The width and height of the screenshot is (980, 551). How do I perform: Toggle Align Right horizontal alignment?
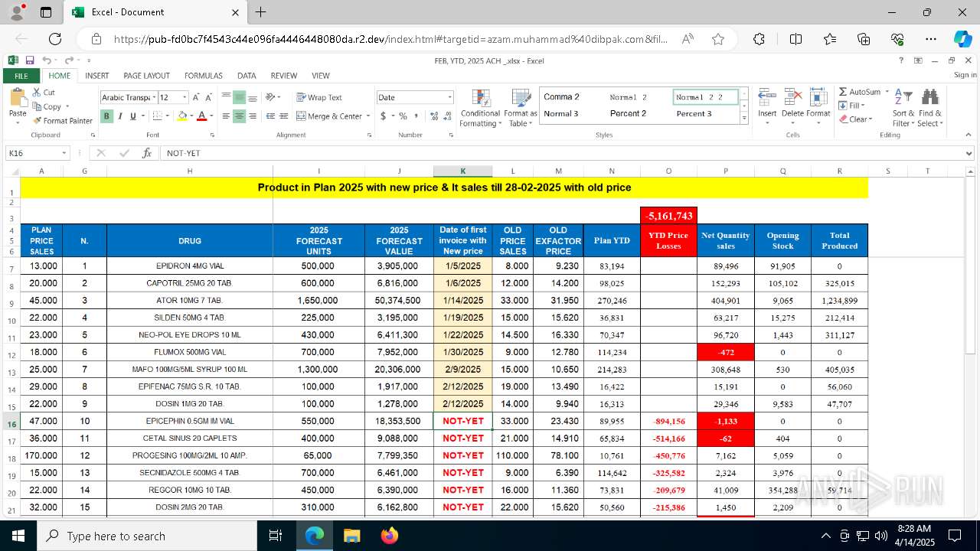tap(253, 116)
